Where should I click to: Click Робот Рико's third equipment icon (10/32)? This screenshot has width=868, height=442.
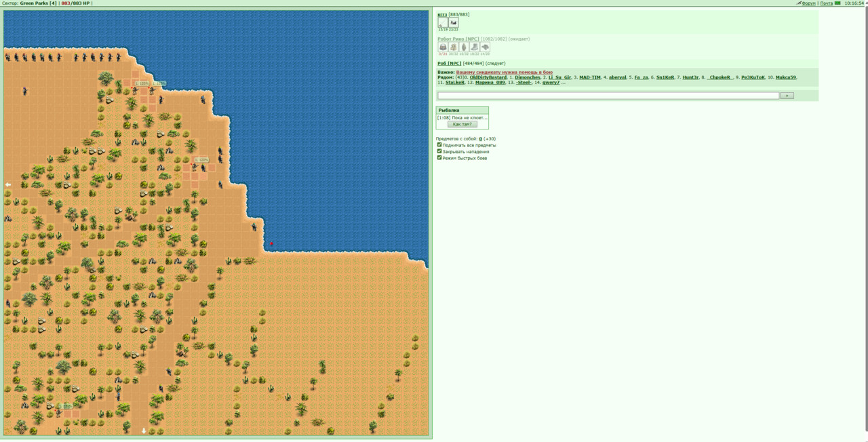click(x=464, y=47)
